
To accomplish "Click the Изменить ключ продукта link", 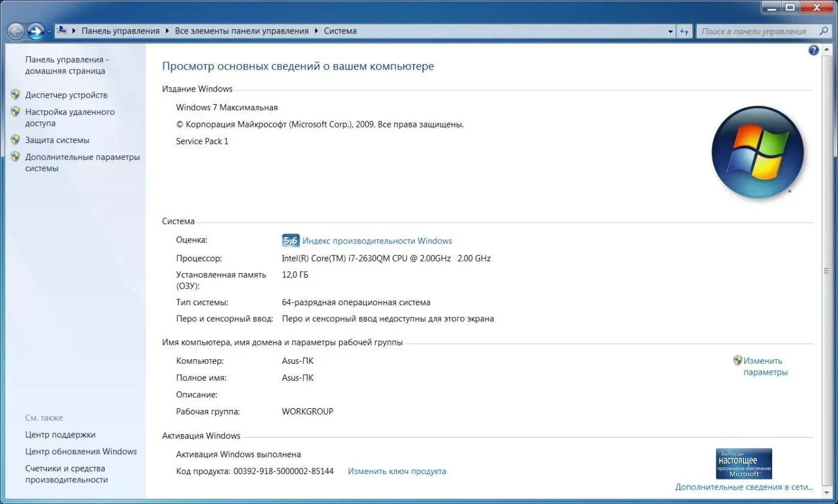I will pos(397,471).
